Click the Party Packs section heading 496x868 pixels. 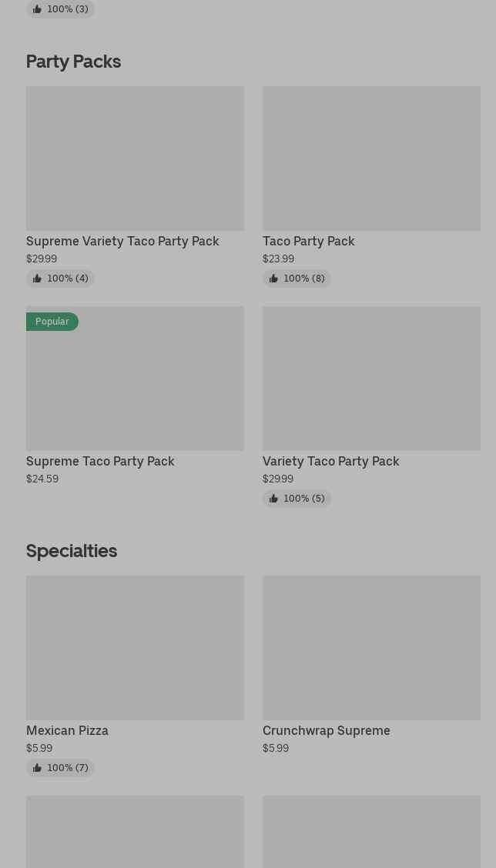pyautogui.click(x=73, y=62)
